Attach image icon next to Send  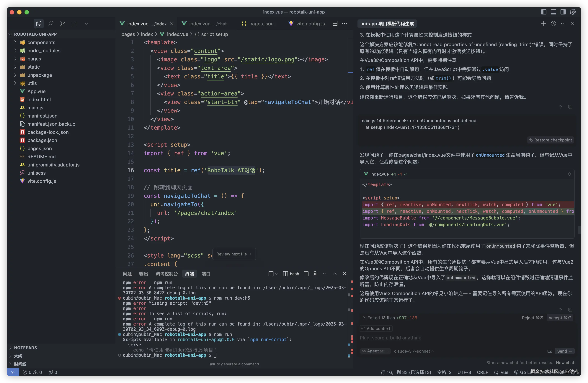click(x=550, y=351)
